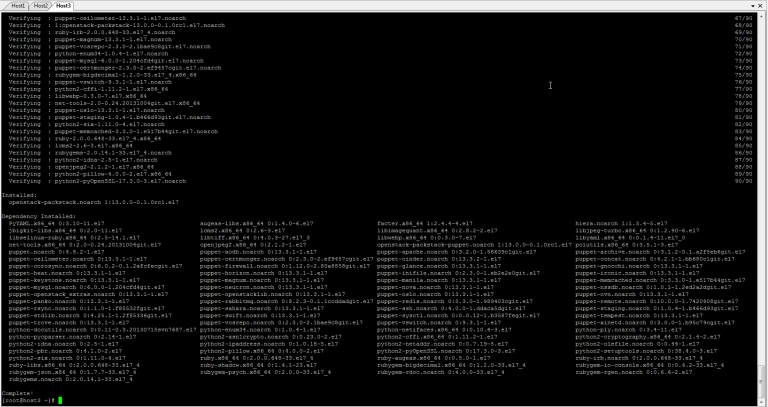Click the 90/90 progress counter
Screen dimensions: 768x407
(744, 181)
